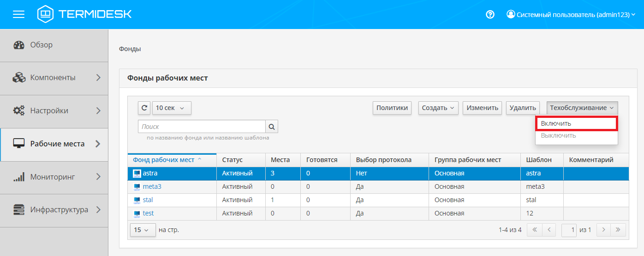Click the next page arrow

tap(603, 230)
